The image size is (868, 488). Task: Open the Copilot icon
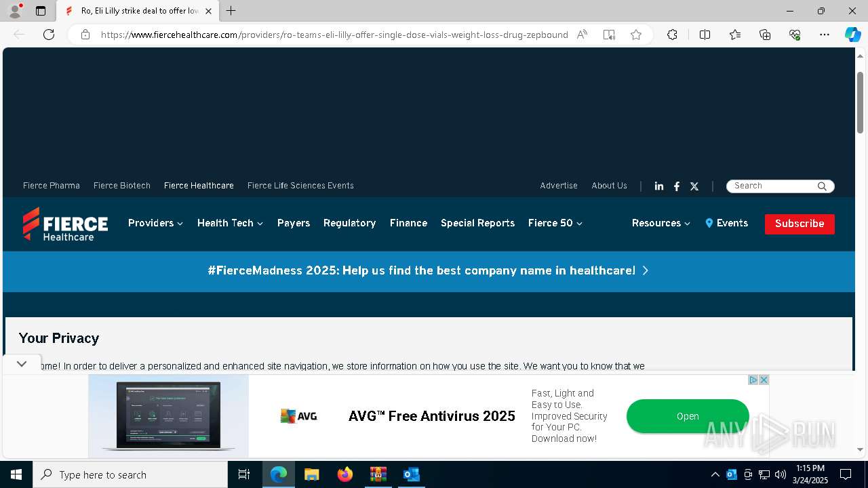coord(852,35)
